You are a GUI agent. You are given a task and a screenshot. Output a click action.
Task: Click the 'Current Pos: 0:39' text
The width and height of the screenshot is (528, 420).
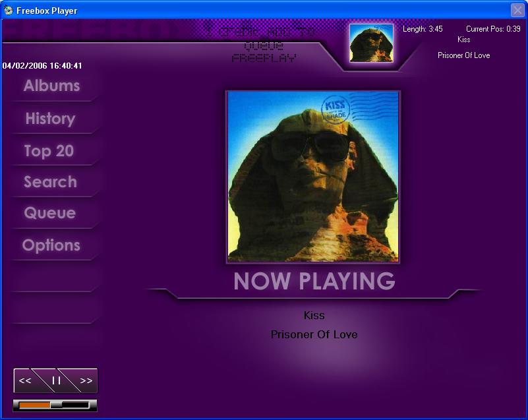(x=493, y=29)
